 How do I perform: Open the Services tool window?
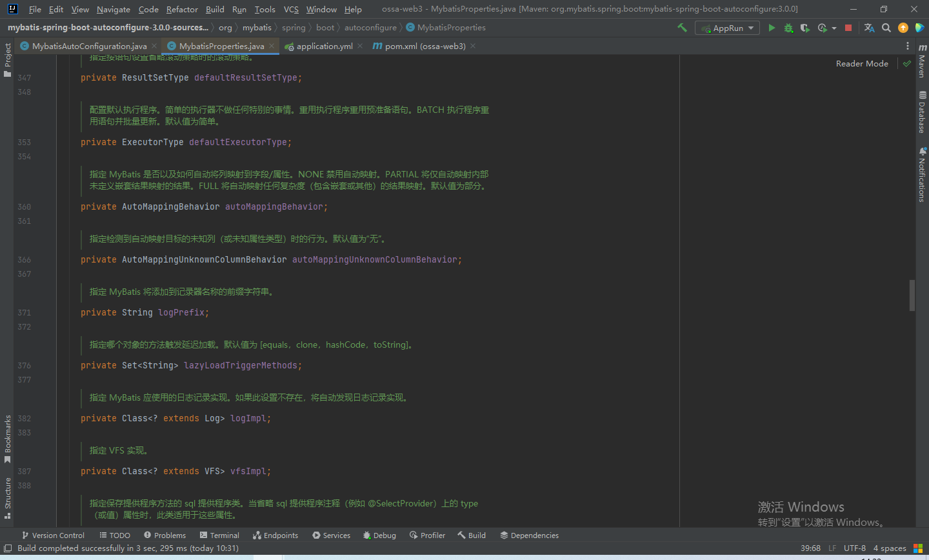(x=331, y=535)
